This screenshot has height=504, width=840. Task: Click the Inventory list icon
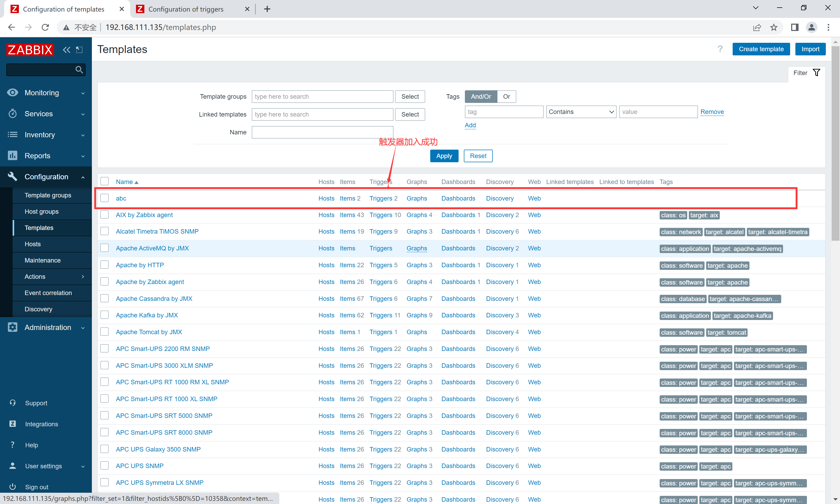(13, 134)
